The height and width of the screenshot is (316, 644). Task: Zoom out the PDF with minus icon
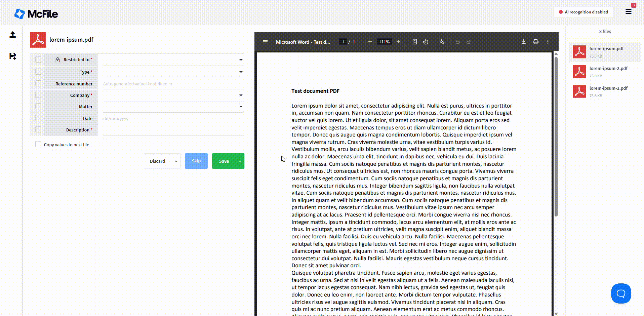[370, 42]
